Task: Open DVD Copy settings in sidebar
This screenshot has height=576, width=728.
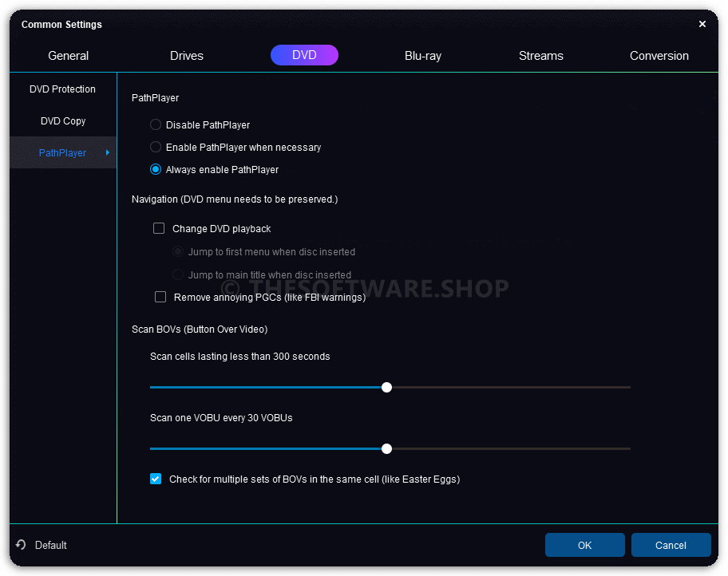Action: coord(63,120)
